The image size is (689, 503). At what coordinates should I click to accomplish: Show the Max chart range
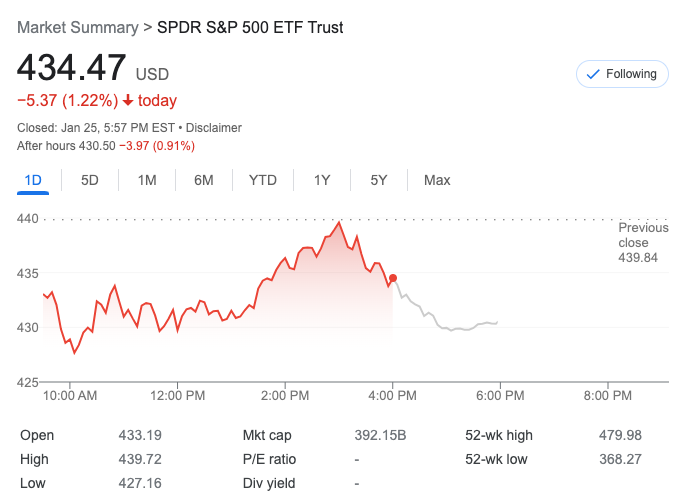[437, 180]
